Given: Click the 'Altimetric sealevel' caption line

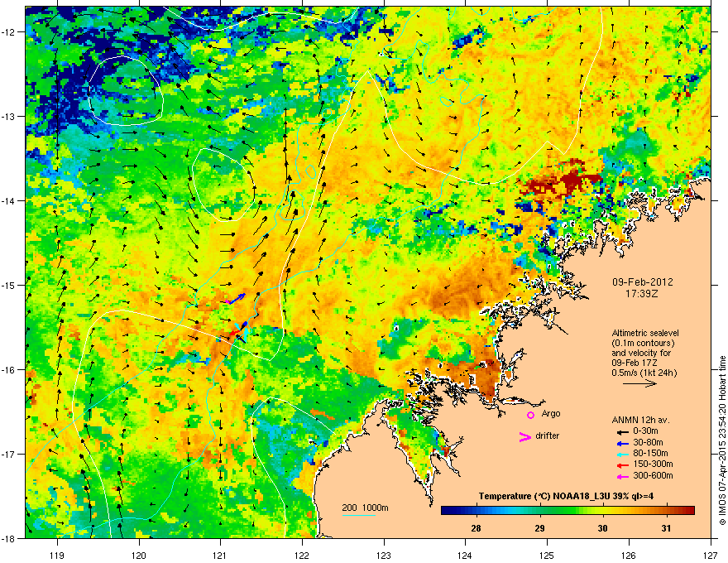Looking at the screenshot, I should click(x=645, y=333).
